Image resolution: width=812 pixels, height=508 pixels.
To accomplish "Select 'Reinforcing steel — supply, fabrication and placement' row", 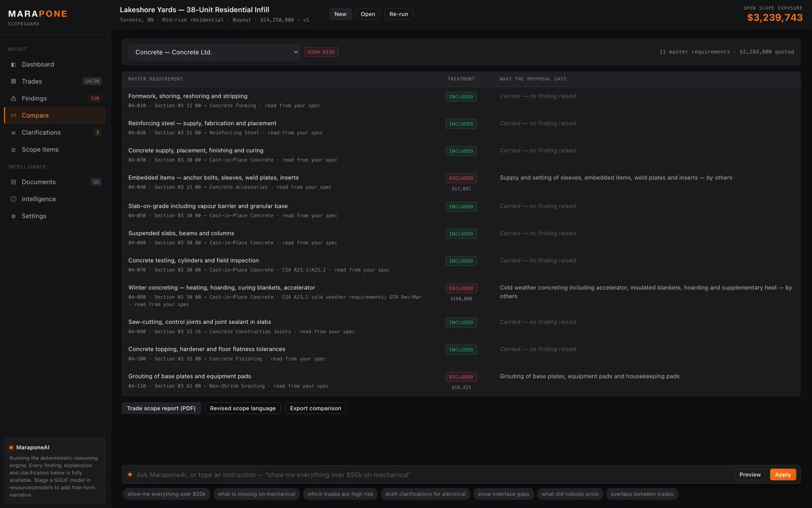I will (x=461, y=128).
